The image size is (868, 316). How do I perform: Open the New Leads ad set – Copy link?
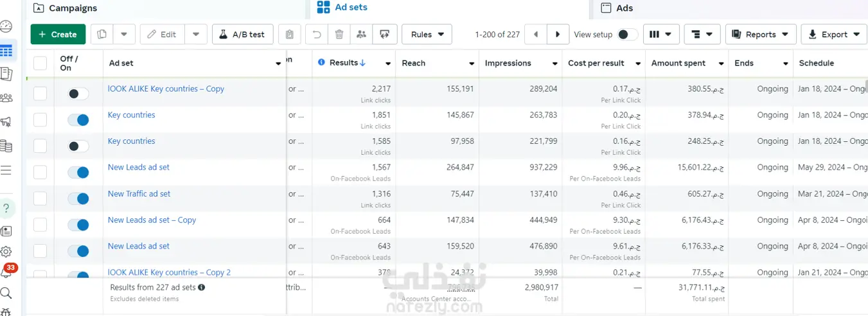point(152,220)
